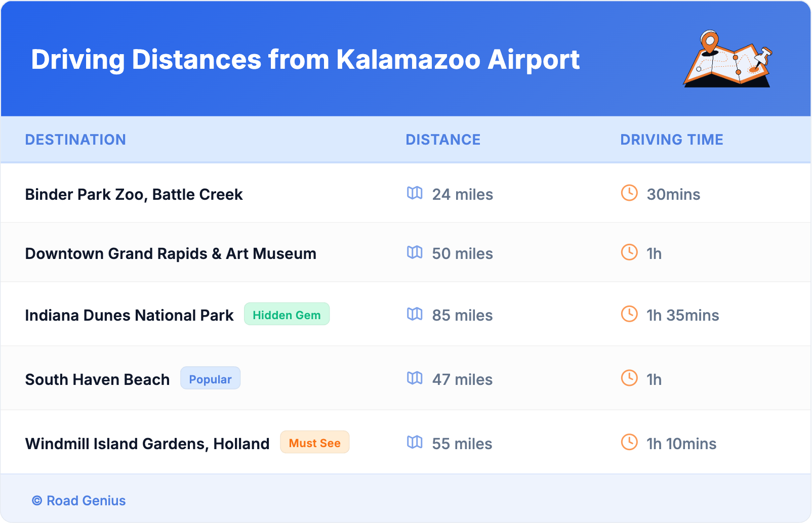
Task: Click the map icon beside 85 miles
Action: [415, 315]
